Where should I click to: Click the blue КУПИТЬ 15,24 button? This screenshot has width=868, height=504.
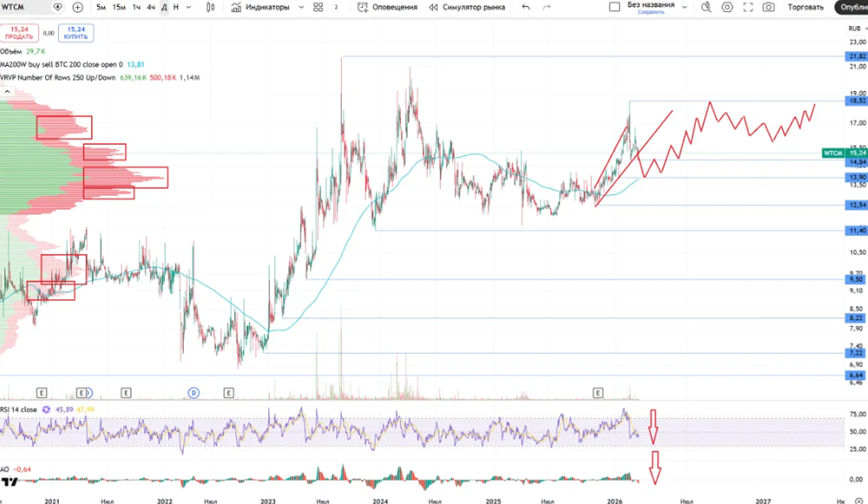pyautogui.click(x=76, y=33)
